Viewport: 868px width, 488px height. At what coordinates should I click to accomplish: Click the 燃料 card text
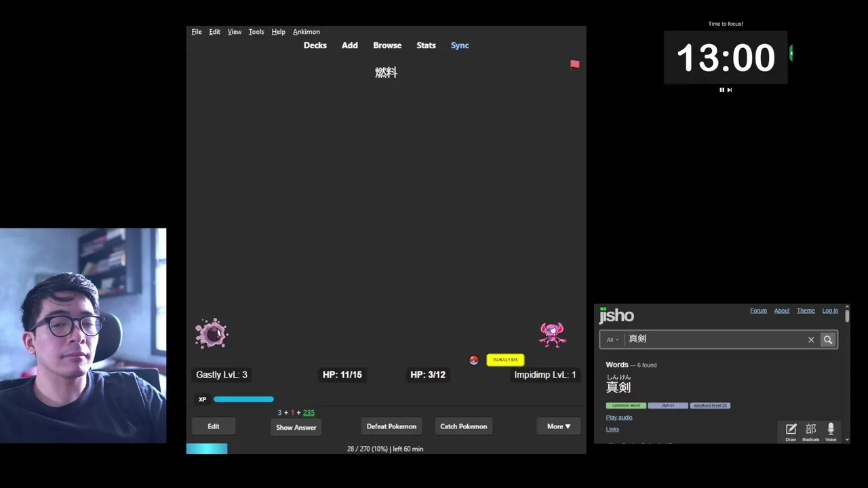coord(386,73)
